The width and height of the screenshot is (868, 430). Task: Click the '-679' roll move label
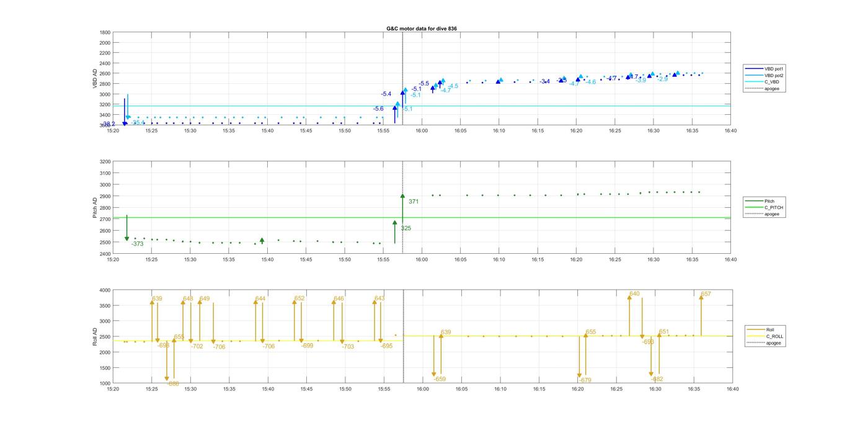(585, 380)
